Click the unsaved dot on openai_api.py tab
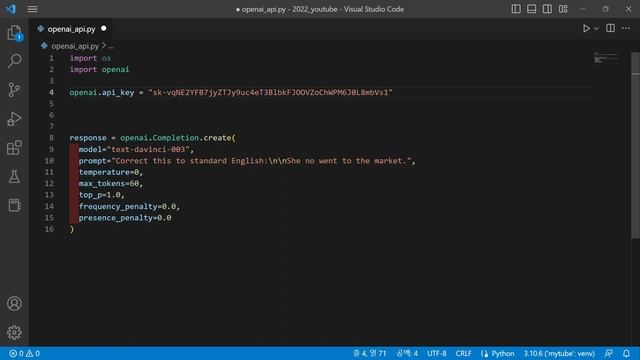Viewport: 640px width, 360px height. click(x=104, y=29)
